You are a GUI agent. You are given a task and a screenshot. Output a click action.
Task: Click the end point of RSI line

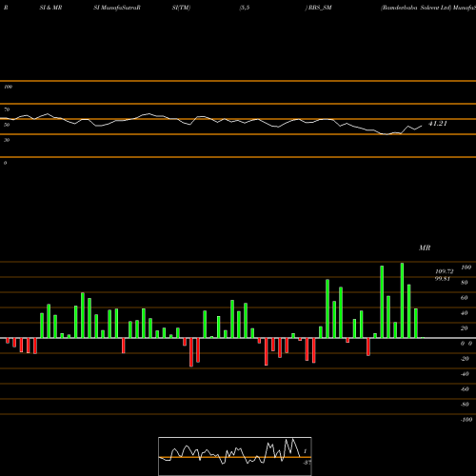click(x=422, y=126)
